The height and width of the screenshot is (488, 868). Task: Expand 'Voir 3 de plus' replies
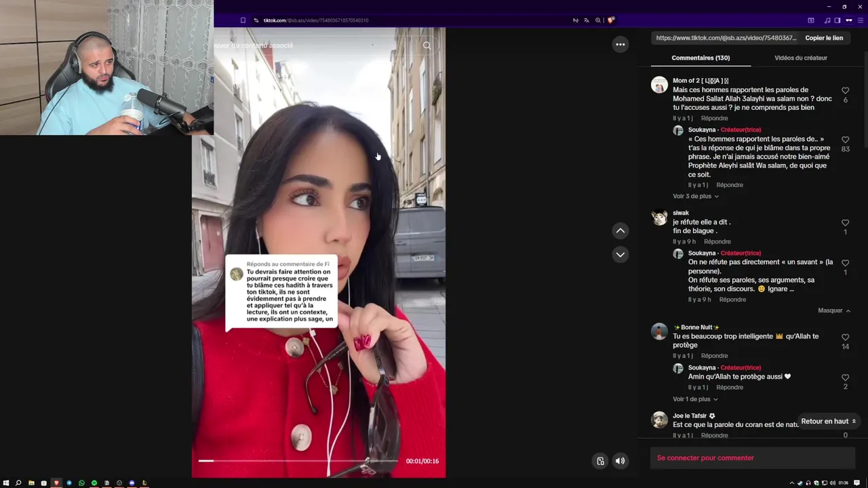coord(696,197)
